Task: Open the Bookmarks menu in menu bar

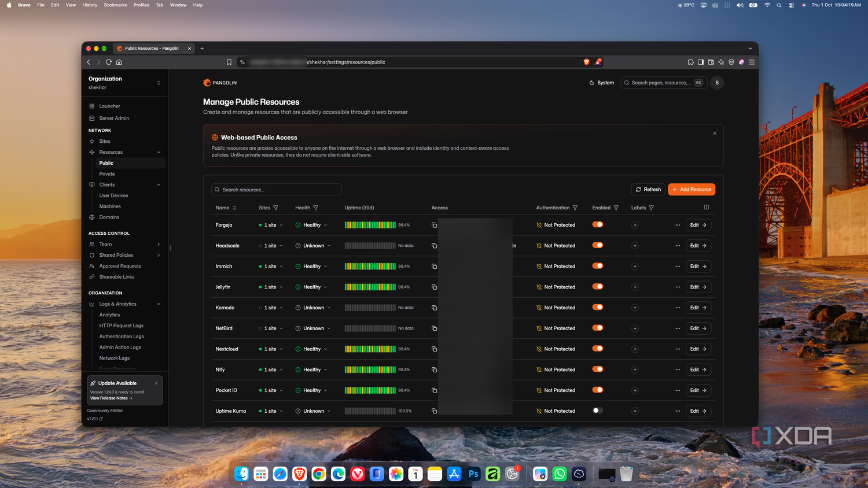Action: click(x=115, y=5)
